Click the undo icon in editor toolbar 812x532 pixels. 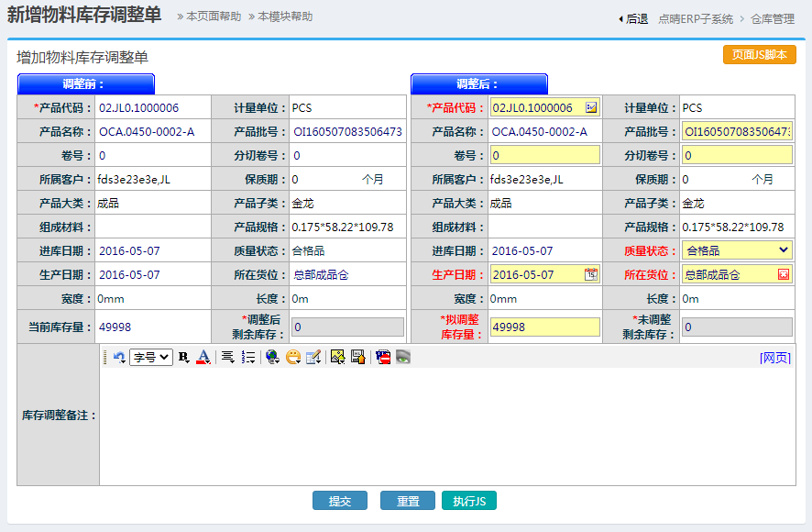coord(118,358)
